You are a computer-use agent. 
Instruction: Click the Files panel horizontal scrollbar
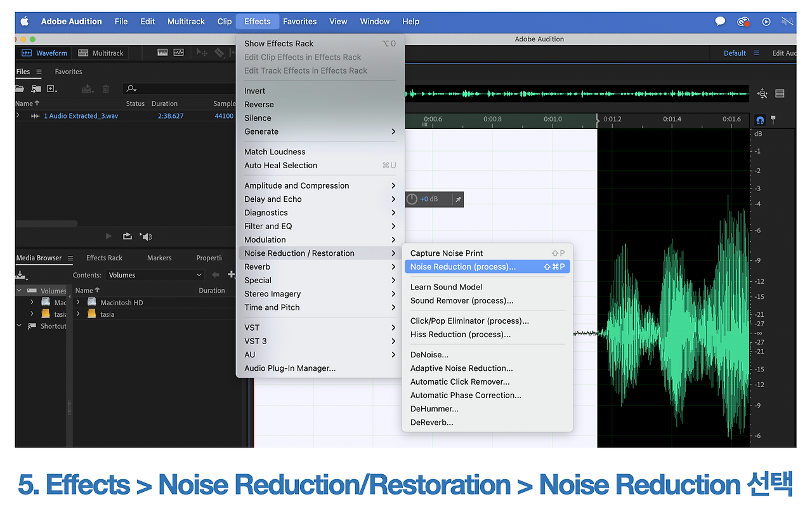point(46,223)
